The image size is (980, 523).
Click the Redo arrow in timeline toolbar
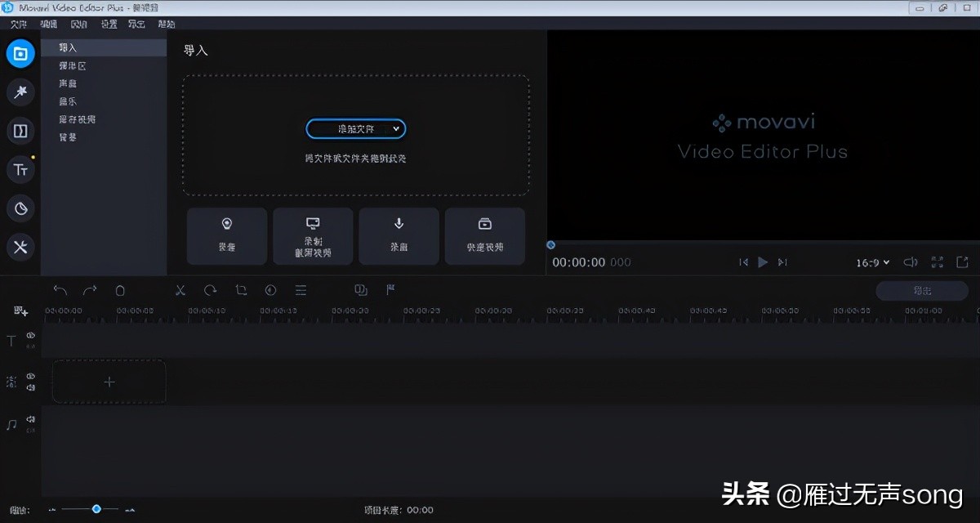[x=90, y=290]
